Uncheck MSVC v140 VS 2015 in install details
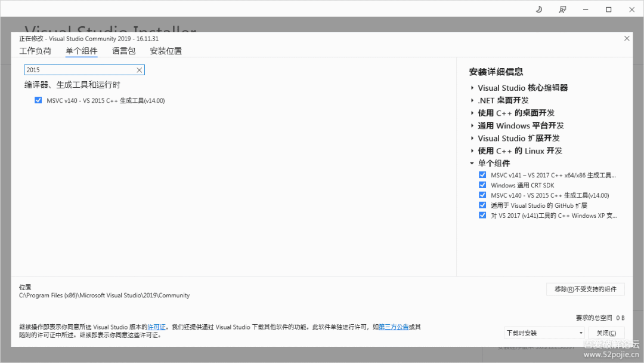This screenshot has width=644, height=363. [x=482, y=195]
